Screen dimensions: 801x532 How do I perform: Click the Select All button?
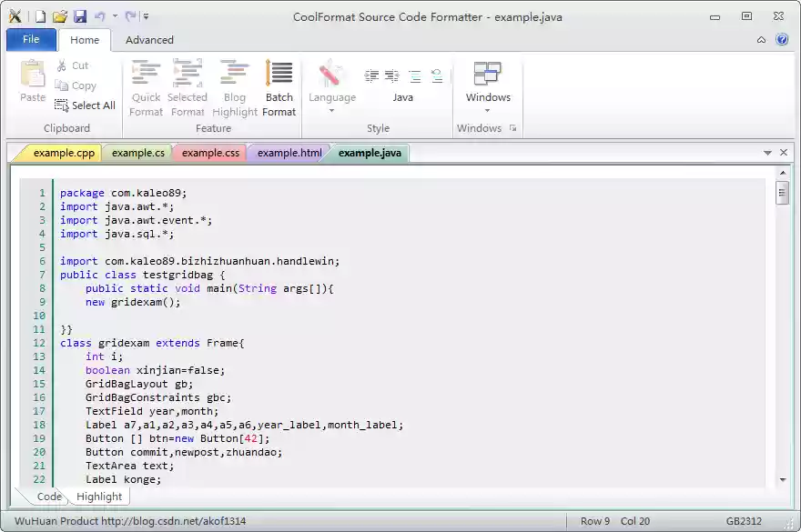(x=86, y=105)
